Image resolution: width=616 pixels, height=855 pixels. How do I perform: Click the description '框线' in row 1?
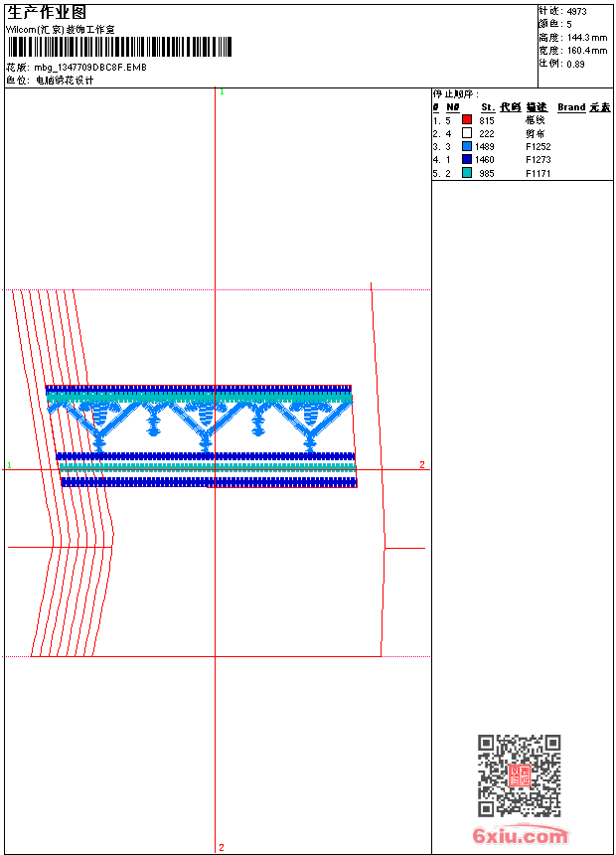(x=536, y=120)
